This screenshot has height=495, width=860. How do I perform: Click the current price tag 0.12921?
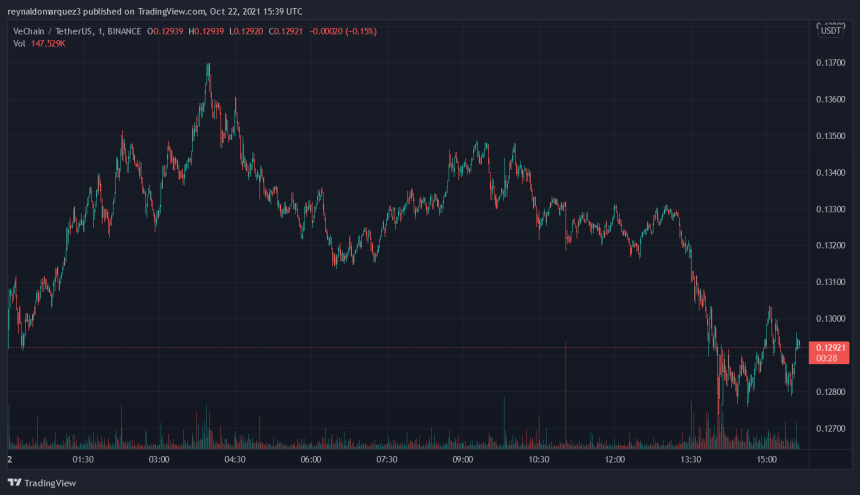click(x=829, y=352)
